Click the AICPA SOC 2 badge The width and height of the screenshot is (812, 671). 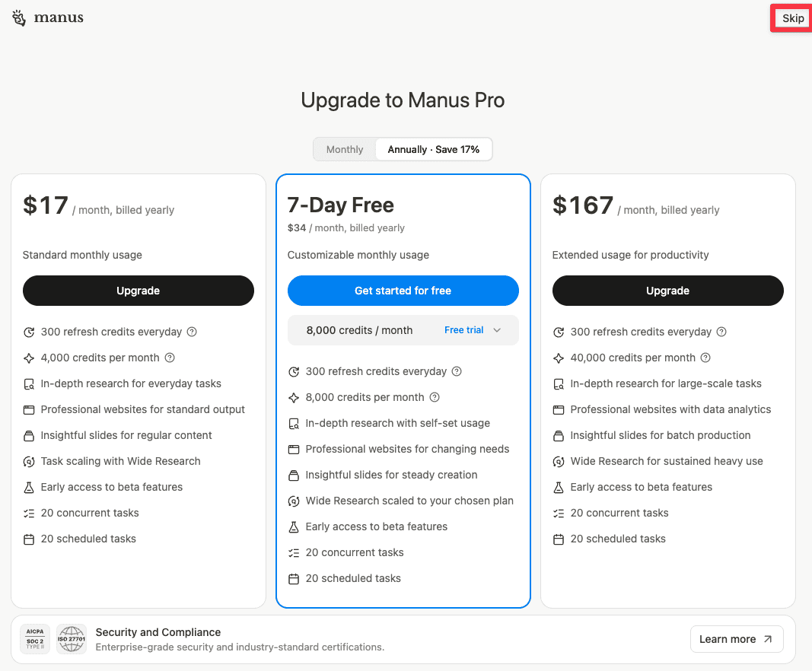click(35, 639)
